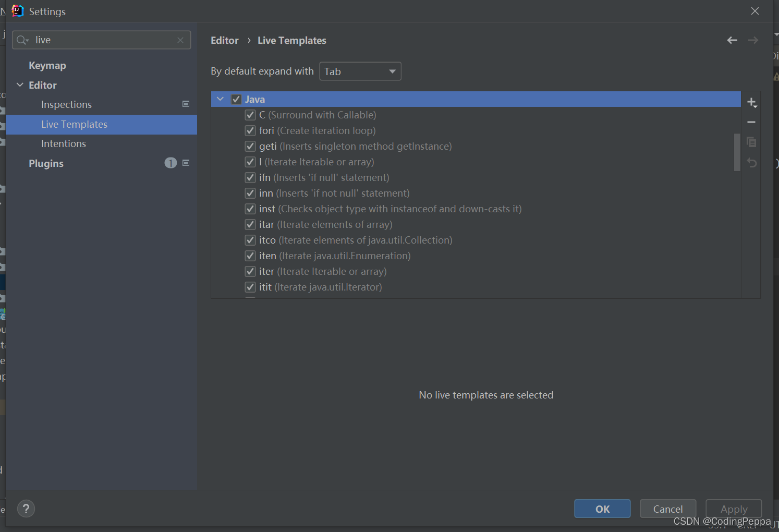Clear the search field with the X
Screen dimensions: 779x532
(x=180, y=40)
